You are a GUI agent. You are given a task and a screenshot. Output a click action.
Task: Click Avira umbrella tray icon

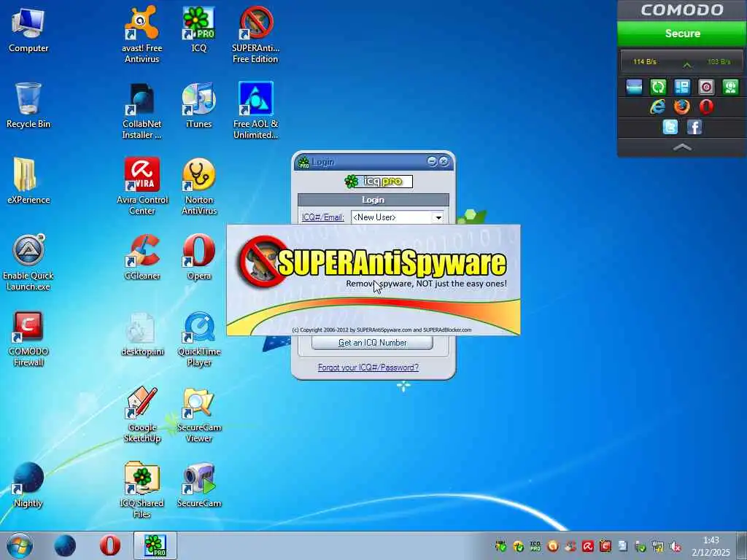point(588,546)
